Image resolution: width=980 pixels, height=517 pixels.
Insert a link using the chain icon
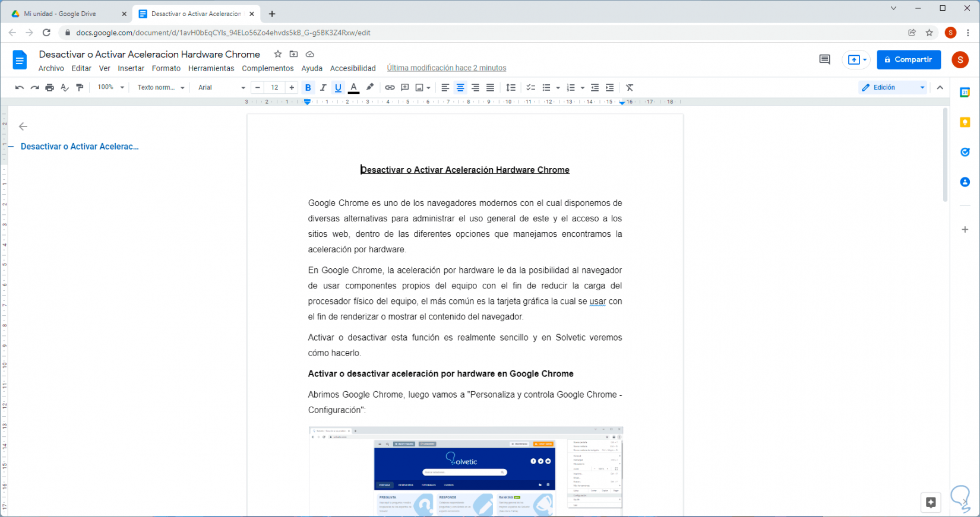click(x=390, y=88)
